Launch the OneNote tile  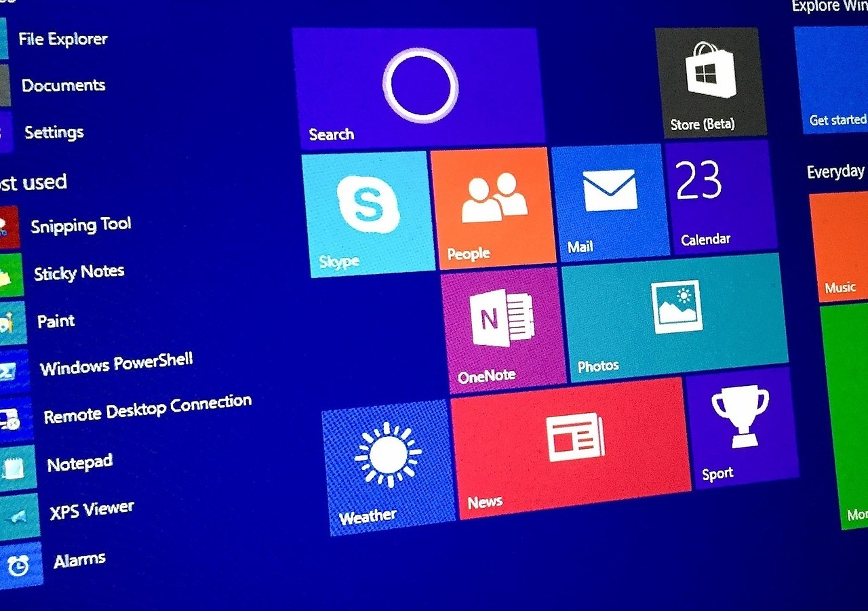pyautogui.click(x=503, y=330)
